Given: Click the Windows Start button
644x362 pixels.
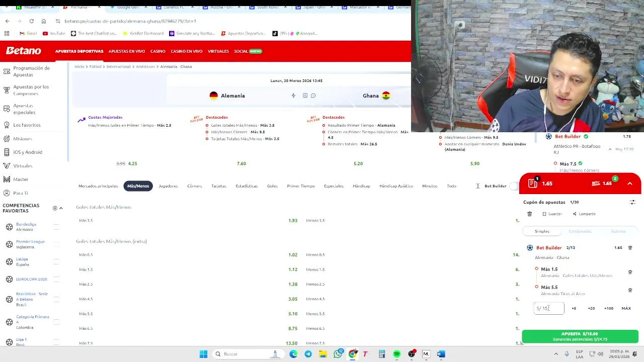Looking at the screenshot, I should [x=203, y=354].
